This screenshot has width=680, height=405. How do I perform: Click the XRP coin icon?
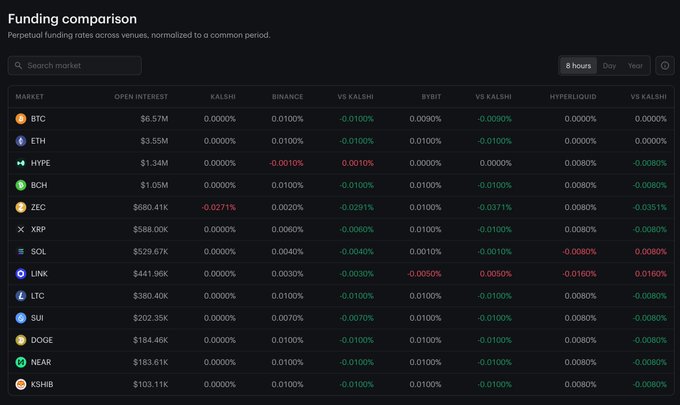coord(21,229)
